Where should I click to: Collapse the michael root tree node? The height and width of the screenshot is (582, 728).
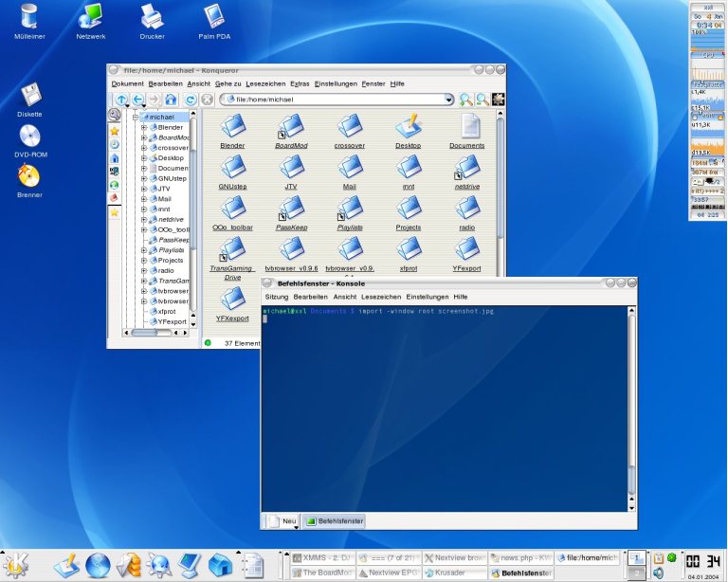[x=136, y=117]
